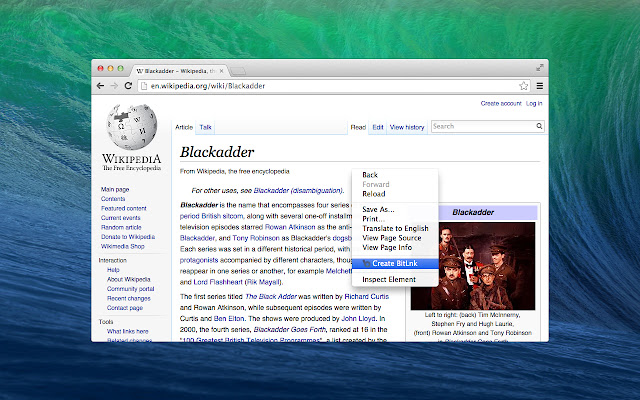
Task: Click the Ben Elton link
Action: (229, 318)
